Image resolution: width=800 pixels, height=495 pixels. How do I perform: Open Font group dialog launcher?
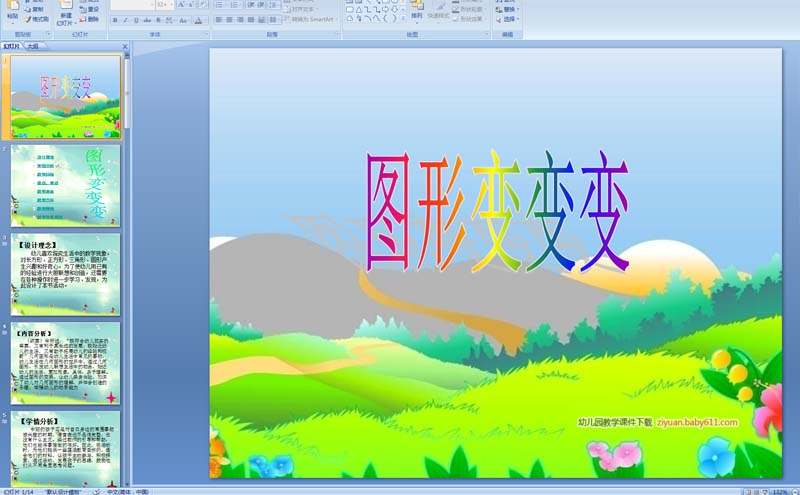pos(207,34)
